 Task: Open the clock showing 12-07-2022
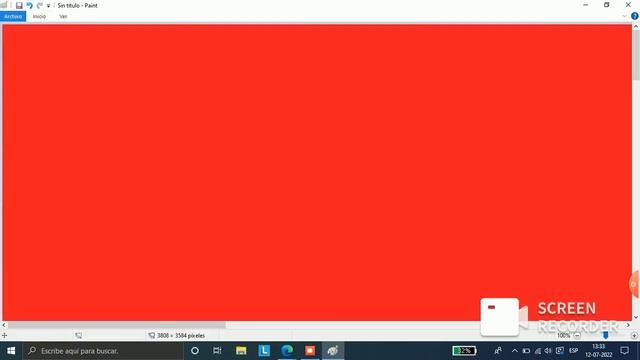coord(598,351)
